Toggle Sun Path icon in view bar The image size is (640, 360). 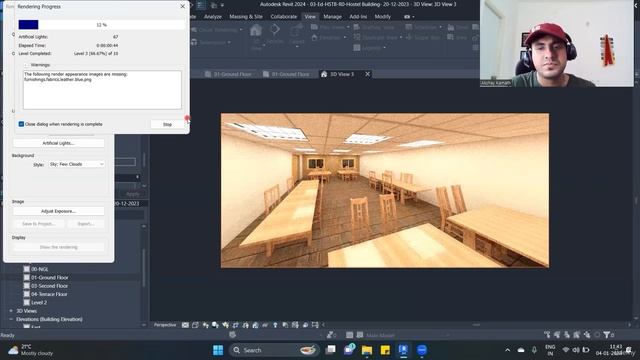[x=205, y=325]
